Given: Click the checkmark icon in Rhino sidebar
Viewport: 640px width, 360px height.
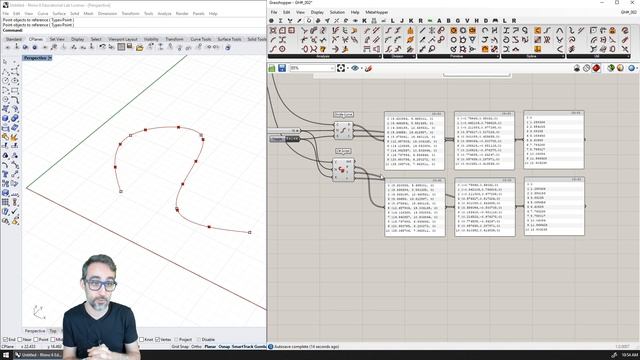Looking at the screenshot, I should [15, 211].
